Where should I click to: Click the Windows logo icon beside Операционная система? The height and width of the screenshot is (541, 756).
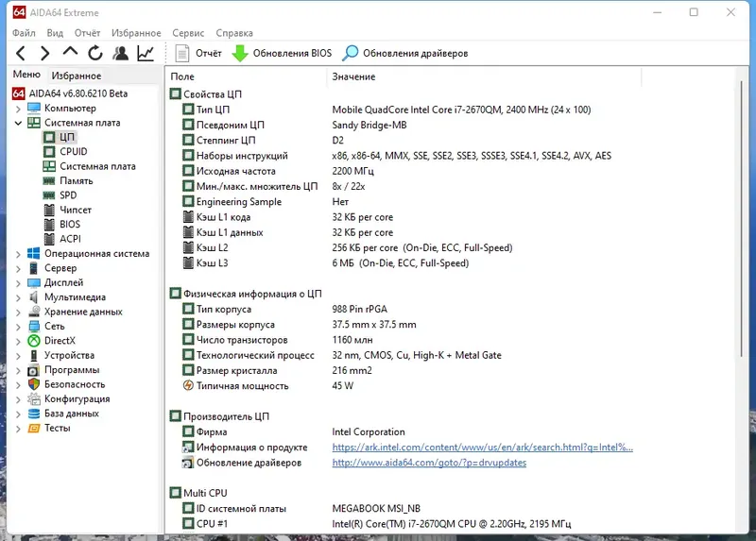point(34,253)
